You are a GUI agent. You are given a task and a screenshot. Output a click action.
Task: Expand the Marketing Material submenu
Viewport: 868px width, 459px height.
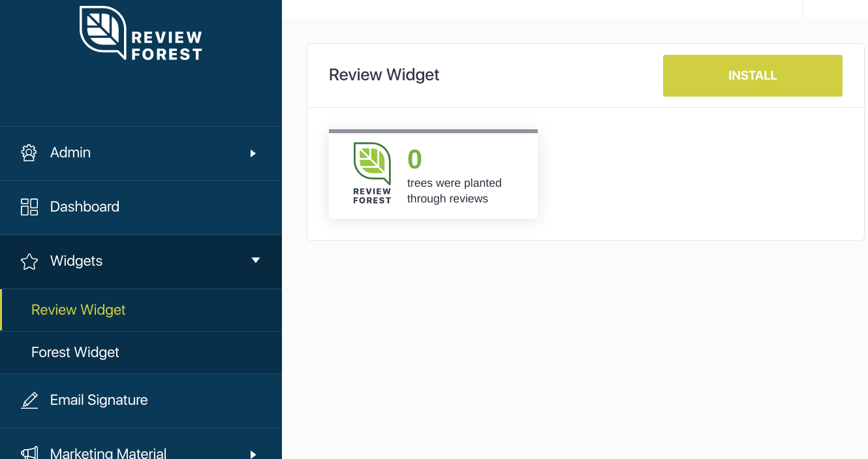(253, 454)
